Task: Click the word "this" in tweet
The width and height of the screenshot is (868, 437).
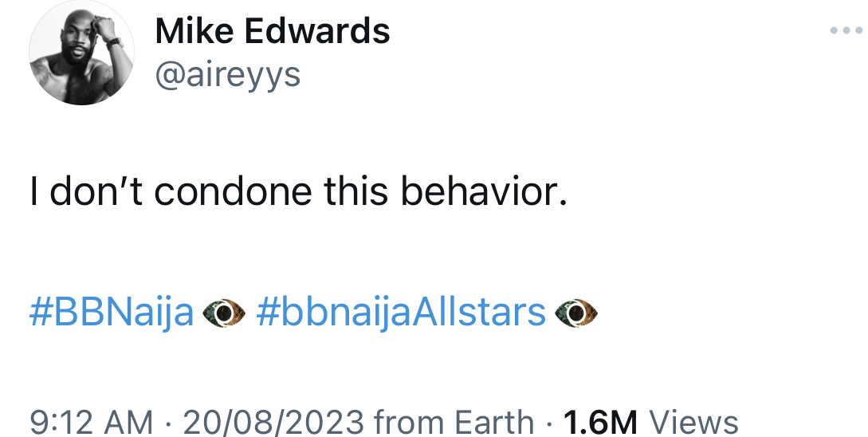Action: (x=356, y=191)
